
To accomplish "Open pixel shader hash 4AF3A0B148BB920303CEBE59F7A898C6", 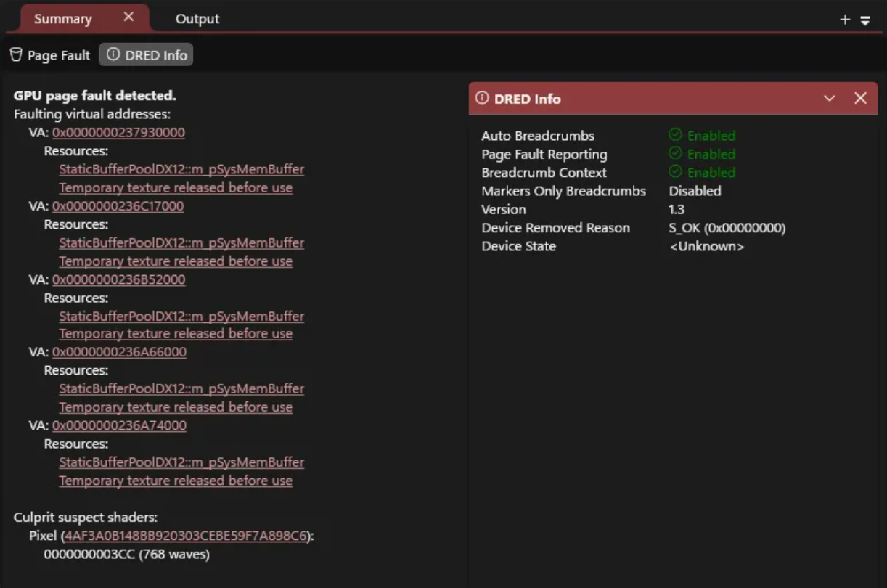I will (187, 536).
